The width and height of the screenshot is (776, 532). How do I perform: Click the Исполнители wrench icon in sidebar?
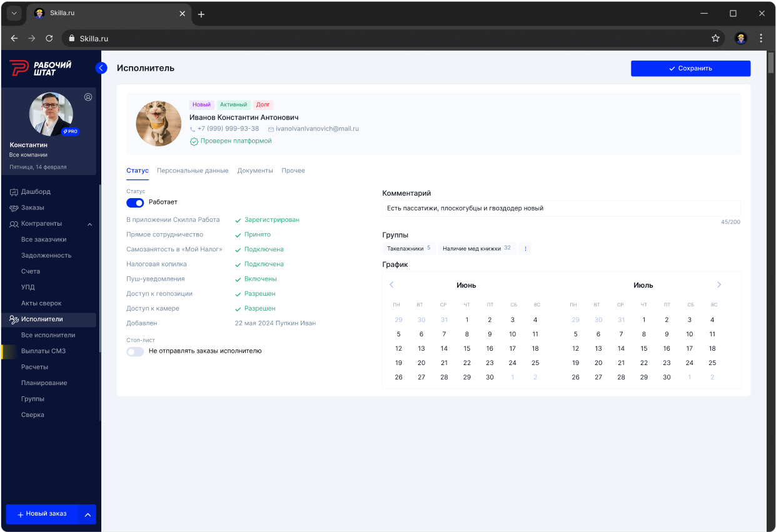click(13, 319)
